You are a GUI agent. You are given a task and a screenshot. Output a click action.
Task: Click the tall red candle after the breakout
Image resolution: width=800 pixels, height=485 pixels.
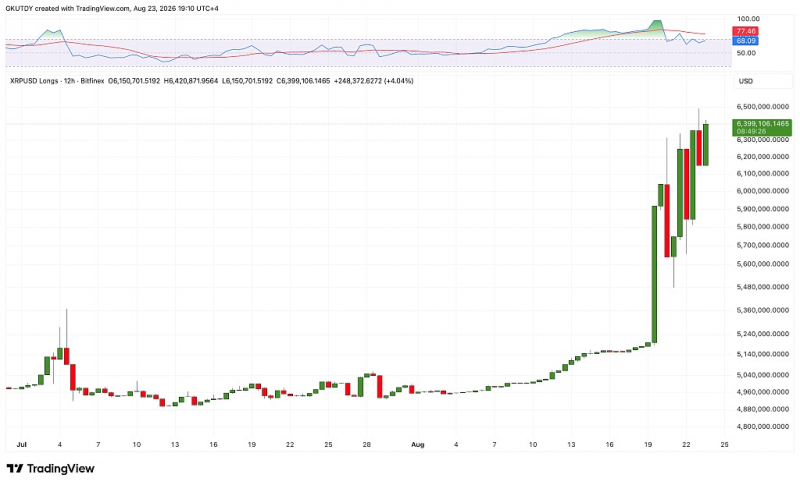pyautogui.click(x=667, y=221)
